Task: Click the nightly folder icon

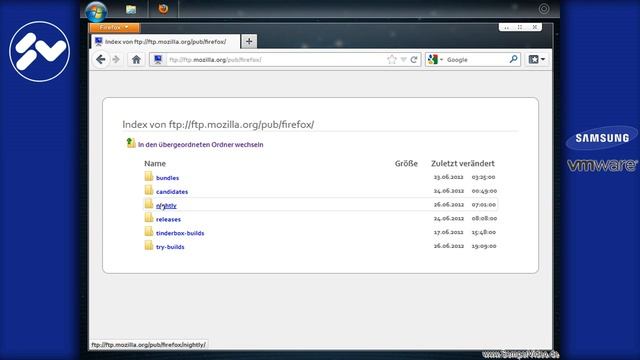Action: coord(149,204)
